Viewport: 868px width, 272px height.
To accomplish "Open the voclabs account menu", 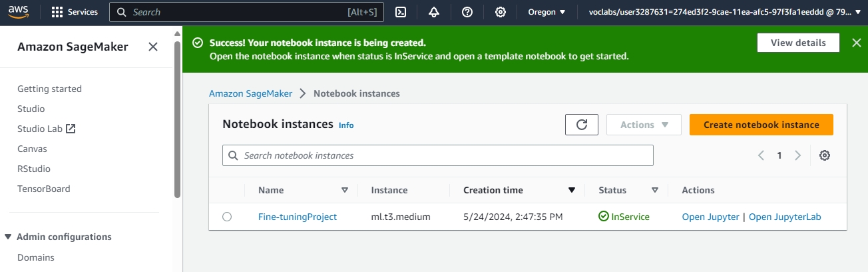I will click(x=724, y=12).
